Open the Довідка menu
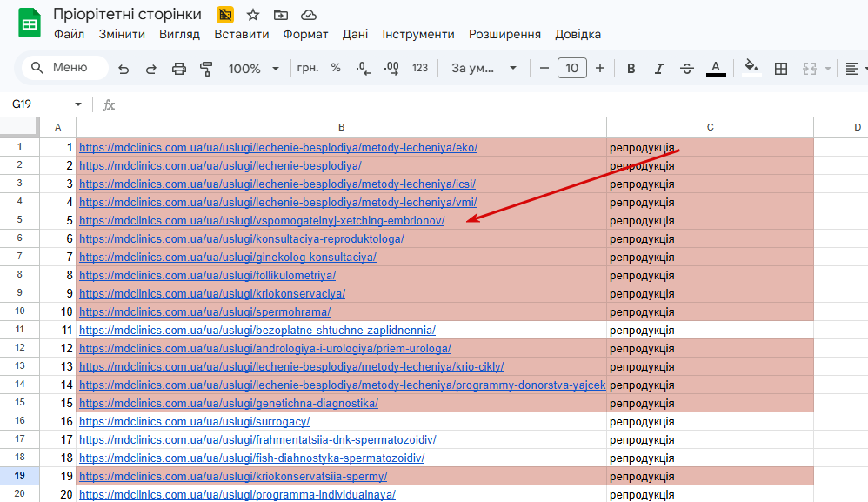The image size is (868, 502). 578,34
